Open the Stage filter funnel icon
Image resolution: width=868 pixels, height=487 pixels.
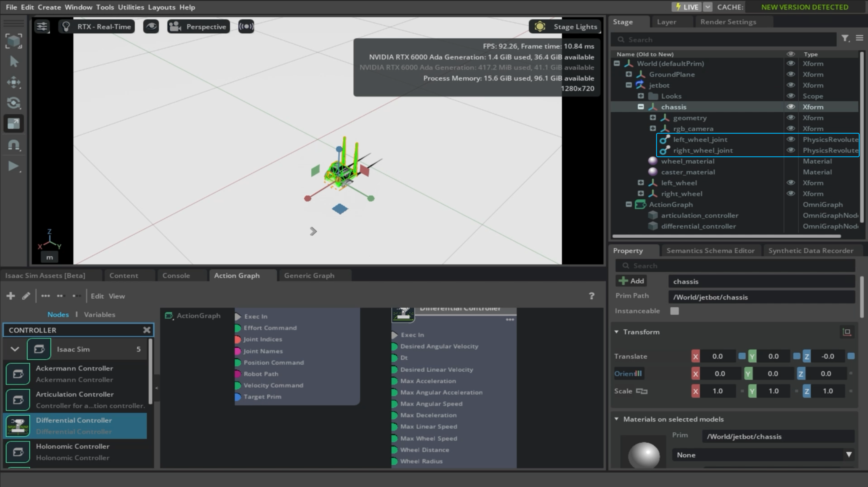[845, 38]
